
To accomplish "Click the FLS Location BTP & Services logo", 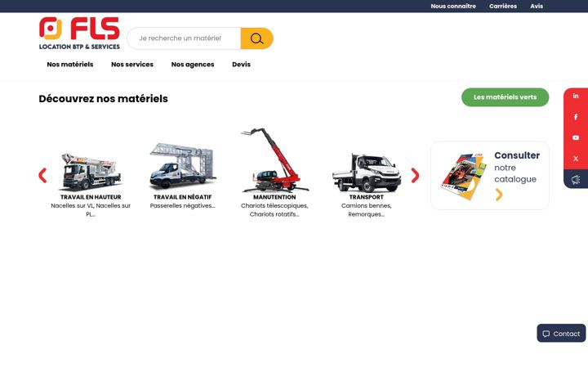I will [79, 33].
